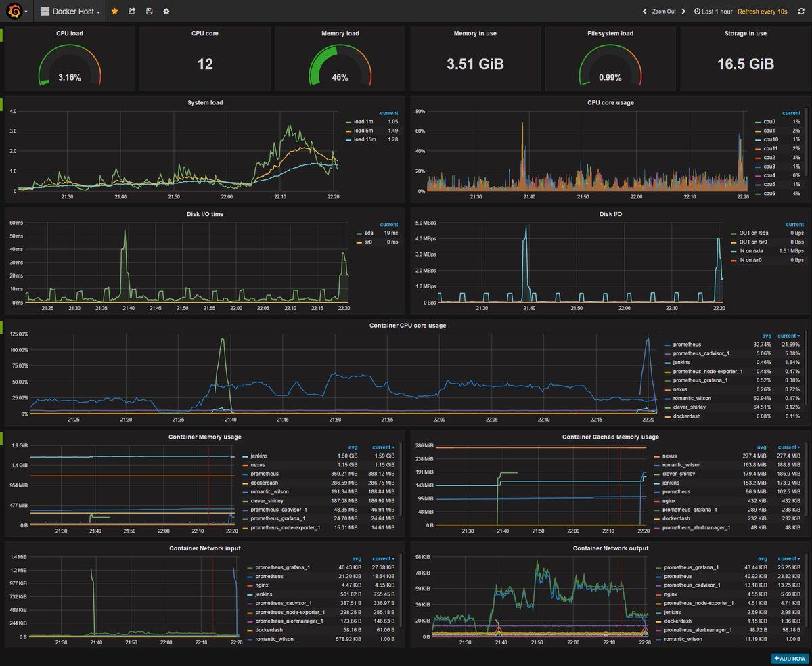Shift time range back with left arrow
Viewport: 812px width, 666px height.
644,12
